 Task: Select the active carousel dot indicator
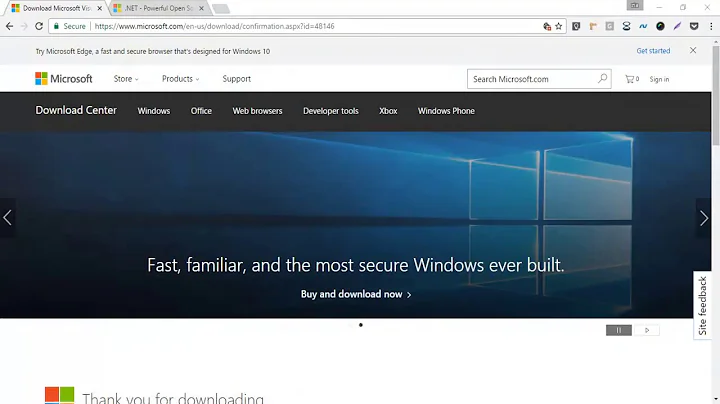coord(361,325)
